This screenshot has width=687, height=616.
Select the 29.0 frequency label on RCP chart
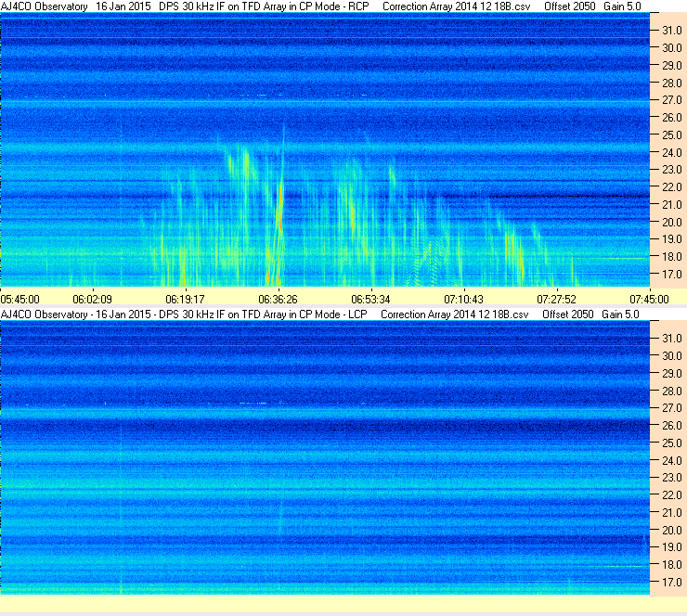(672, 66)
